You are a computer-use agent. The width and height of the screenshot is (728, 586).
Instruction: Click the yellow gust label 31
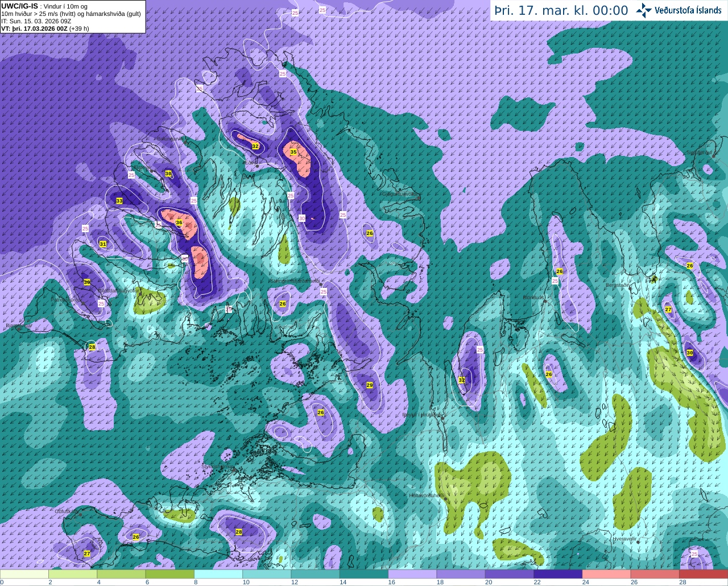point(103,244)
